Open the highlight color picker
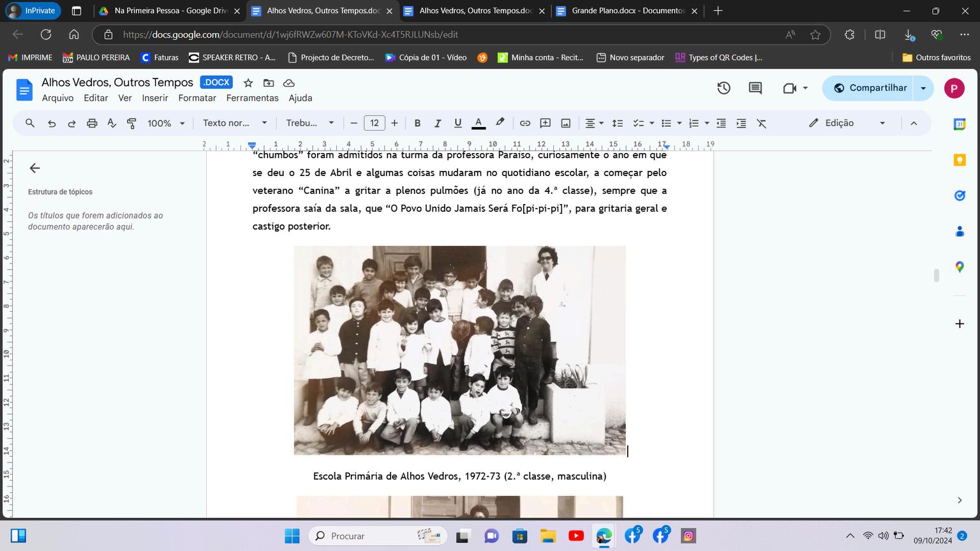This screenshot has width=980, height=551. [500, 123]
